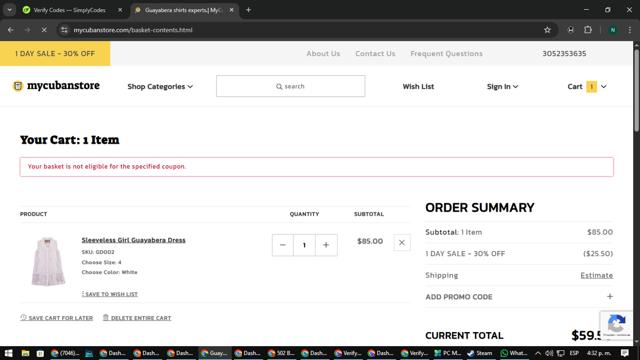The width and height of the screenshot is (640, 360).
Task: Open the Chrome profile avatar
Action: (x=613, y=30)
